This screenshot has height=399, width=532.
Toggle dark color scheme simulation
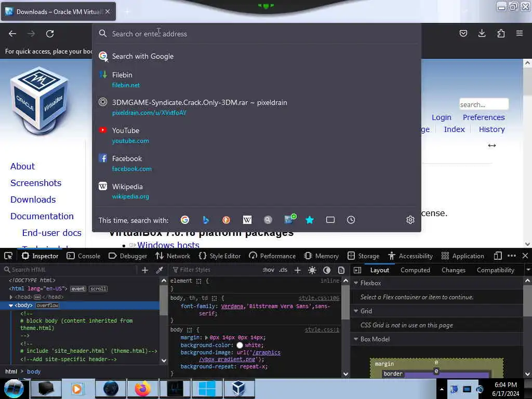coord(327,270)
